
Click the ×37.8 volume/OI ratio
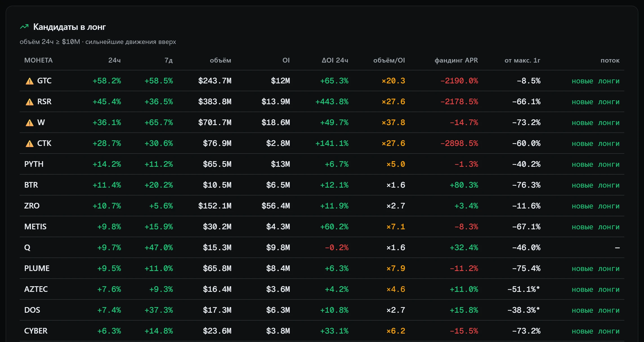(393, 123)
